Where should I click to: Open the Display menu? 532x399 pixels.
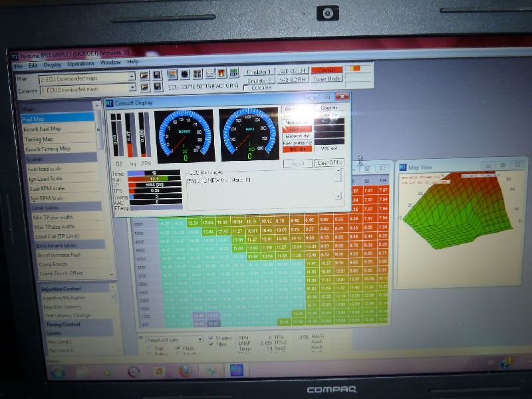[x=53, y=65]
